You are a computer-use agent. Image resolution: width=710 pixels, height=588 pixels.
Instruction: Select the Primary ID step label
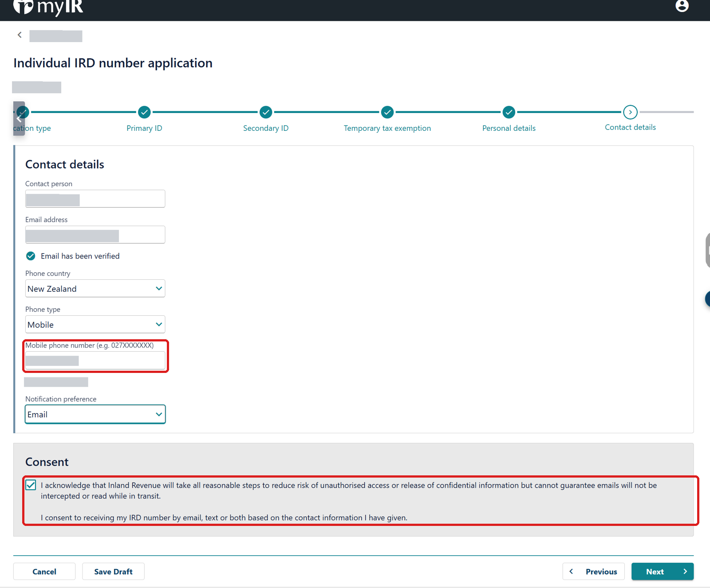coord(144,128)
